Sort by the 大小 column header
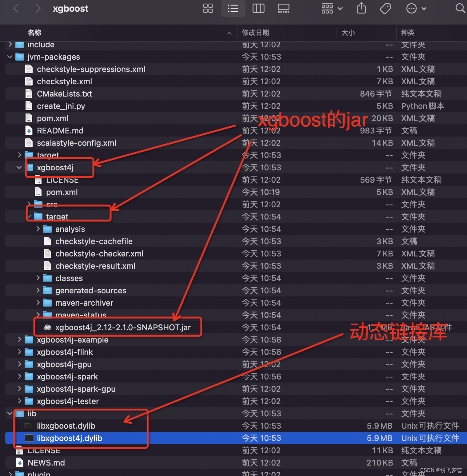 click(348, 33)
